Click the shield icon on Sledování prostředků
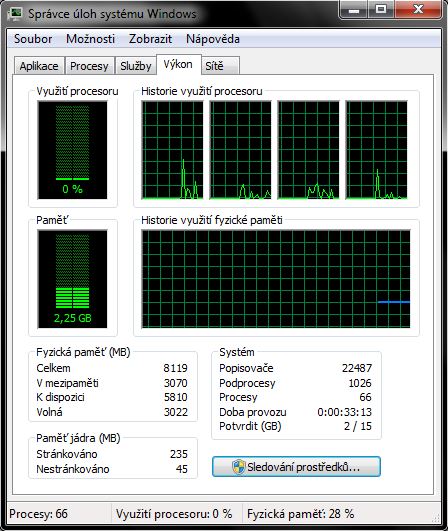This screenshot has height=531, width=448. click(x=239, y=467)
